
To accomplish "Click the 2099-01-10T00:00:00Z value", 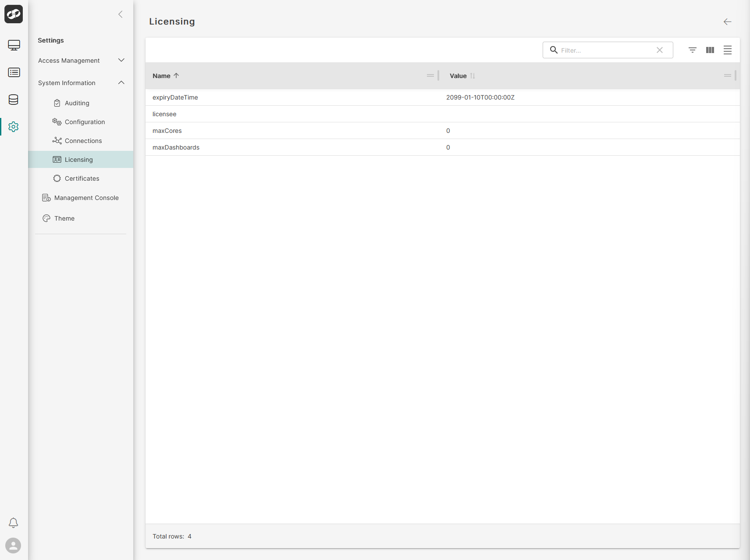I will point(480,97).
